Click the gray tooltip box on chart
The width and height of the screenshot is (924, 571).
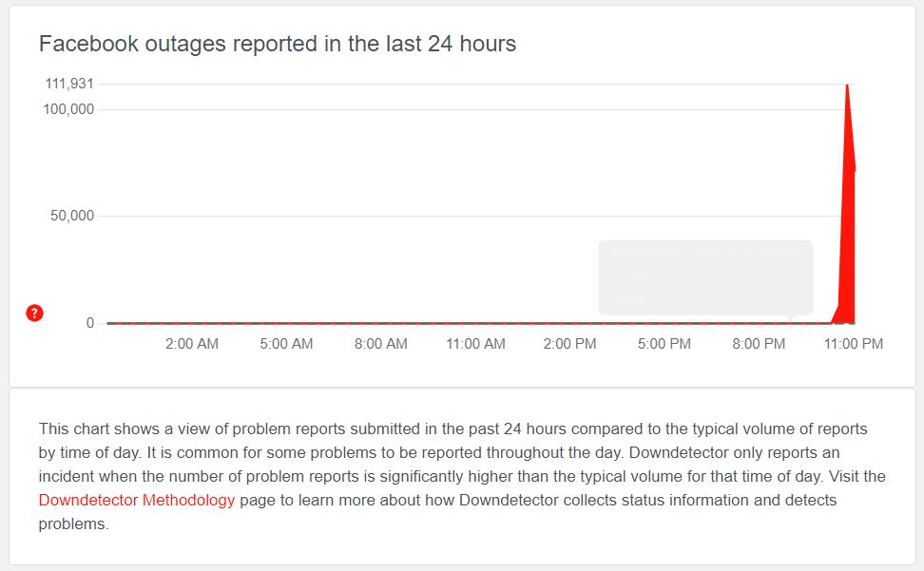704,276
